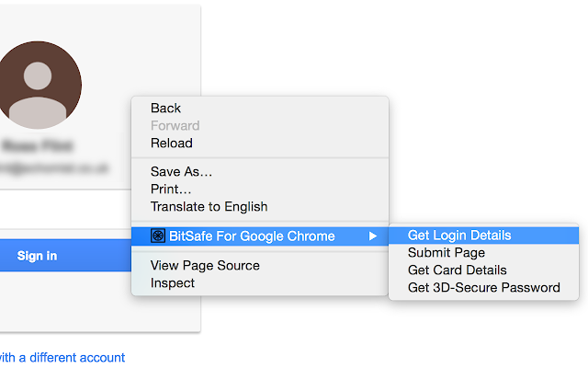Select Back from the context menu
This screenshot has height=368, width=588.
tap(166, 109)
